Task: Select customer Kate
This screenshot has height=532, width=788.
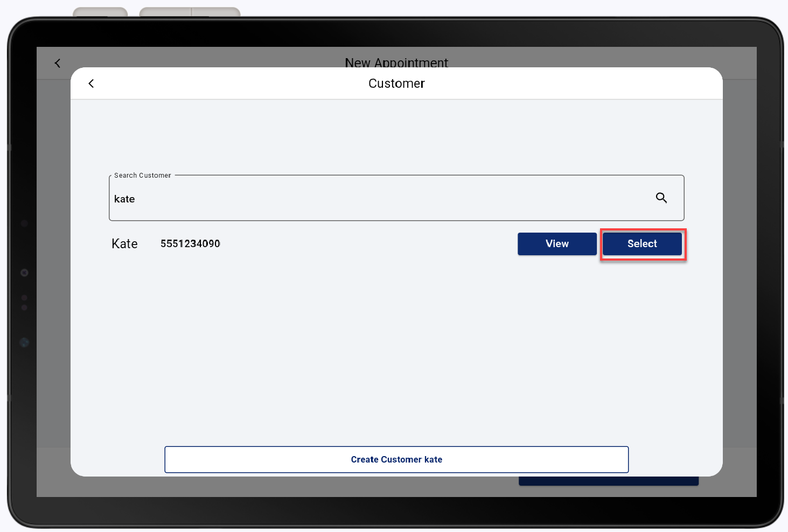Action: point(642,244)
